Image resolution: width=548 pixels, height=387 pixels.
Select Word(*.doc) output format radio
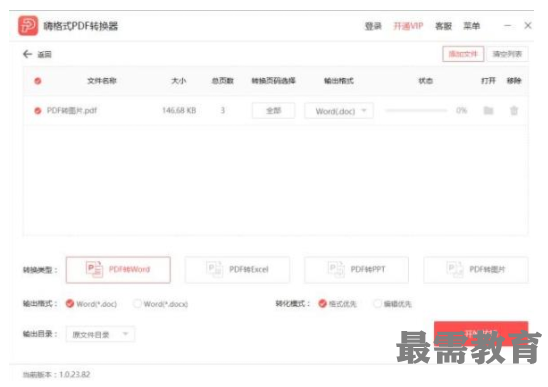point(70,303)
